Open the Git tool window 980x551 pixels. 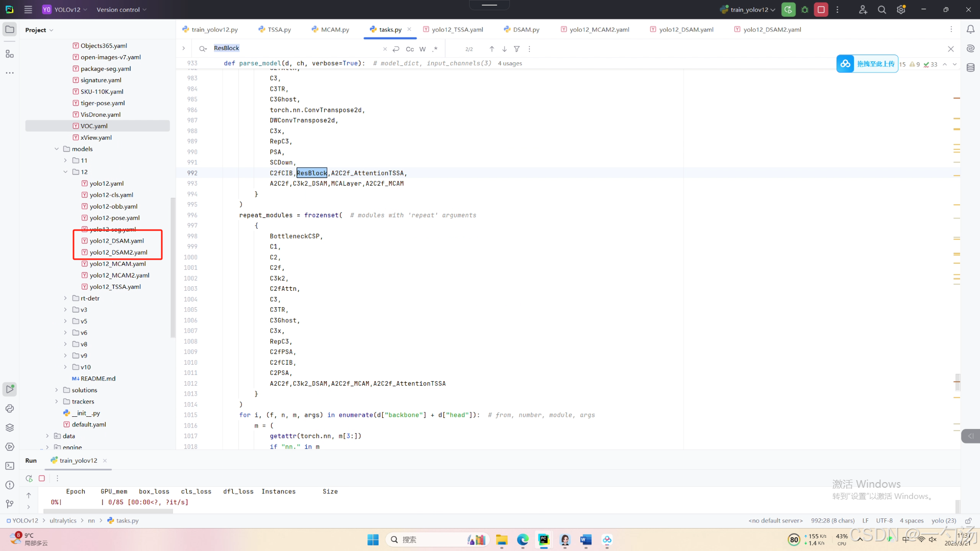10,504
